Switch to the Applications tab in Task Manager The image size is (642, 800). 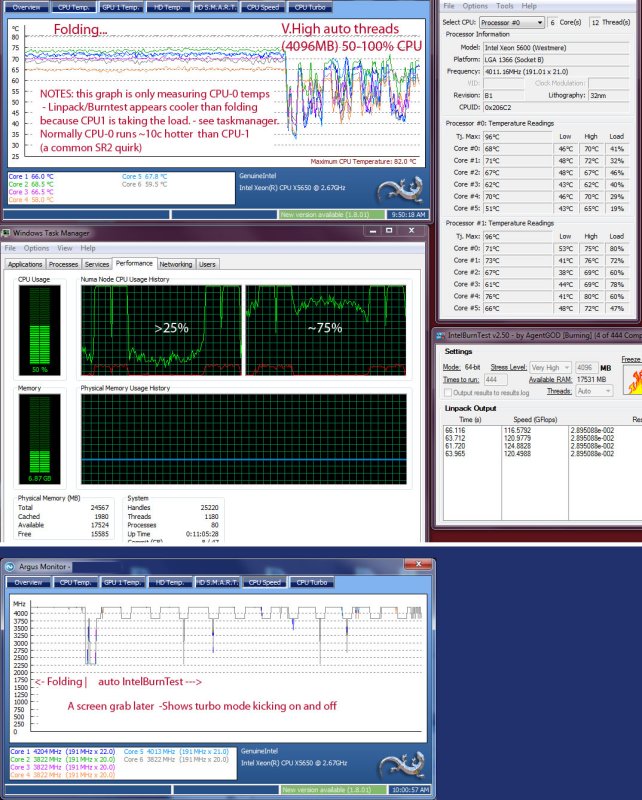25,264
